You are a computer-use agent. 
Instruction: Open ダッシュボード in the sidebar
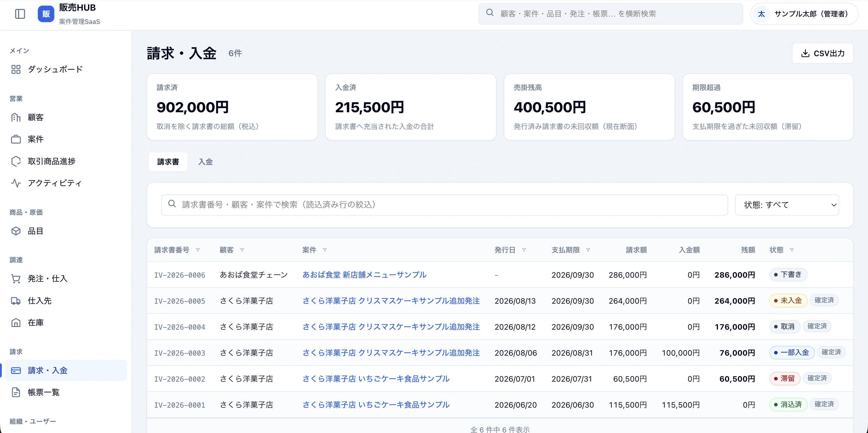pyautogui.click(x=66, y=69)
